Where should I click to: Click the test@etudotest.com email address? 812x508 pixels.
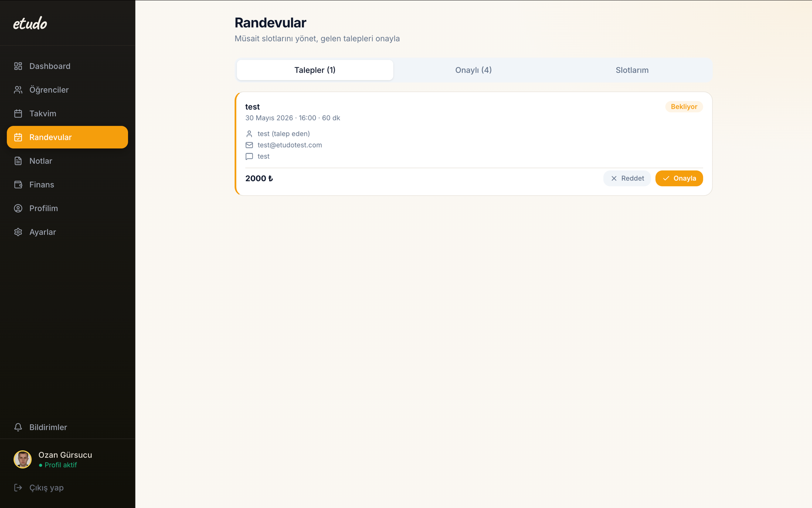pyautogui.click(x=289, y=145)
